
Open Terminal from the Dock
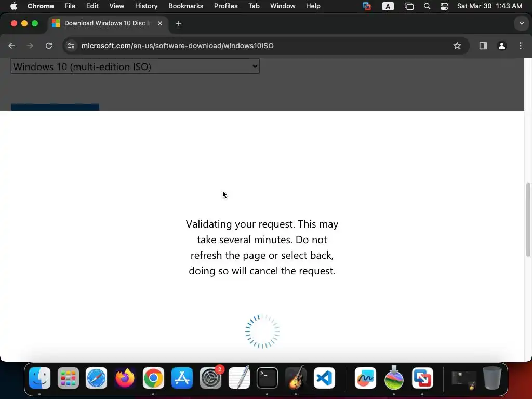[268, 378]
